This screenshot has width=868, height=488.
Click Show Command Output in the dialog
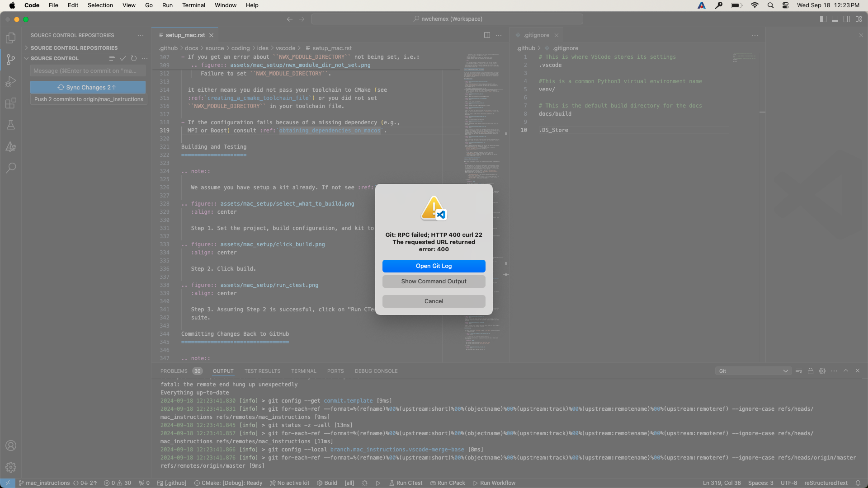(x=434, y=282)
